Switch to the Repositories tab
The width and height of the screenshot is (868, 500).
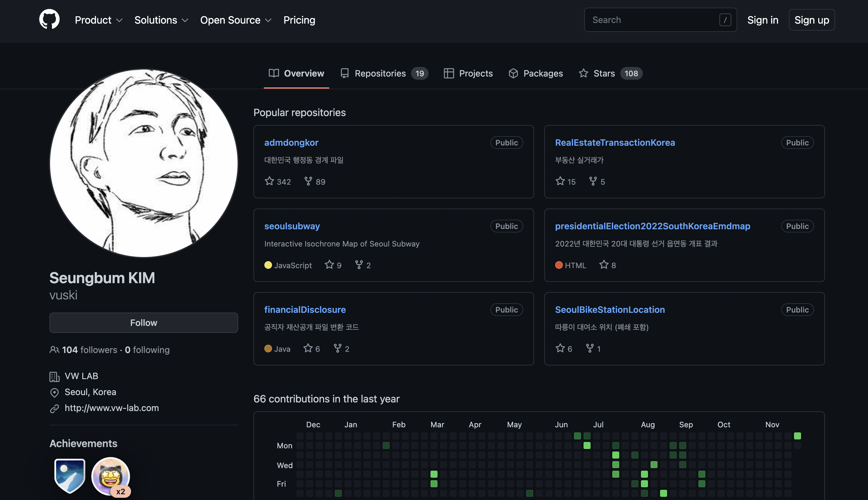384,73
